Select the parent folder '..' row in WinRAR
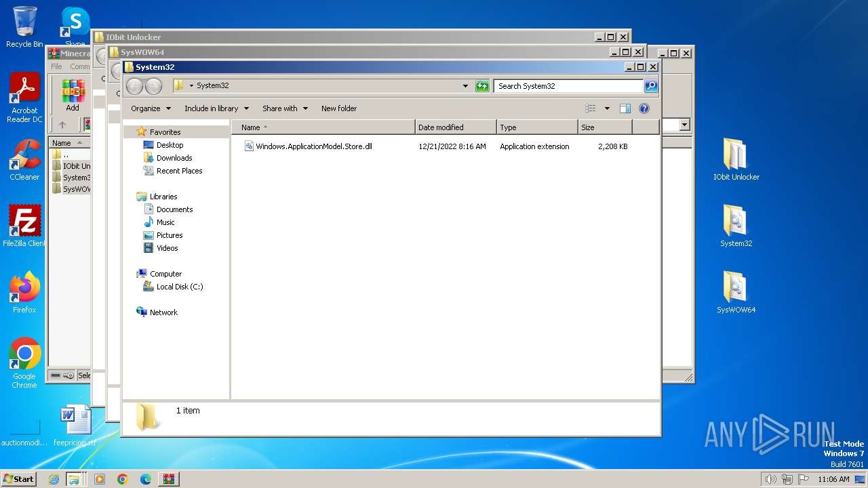 [71, 155]
